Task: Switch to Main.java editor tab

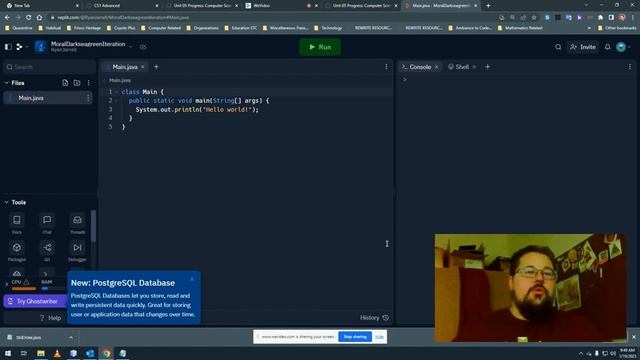Action: tap(124, 67)
